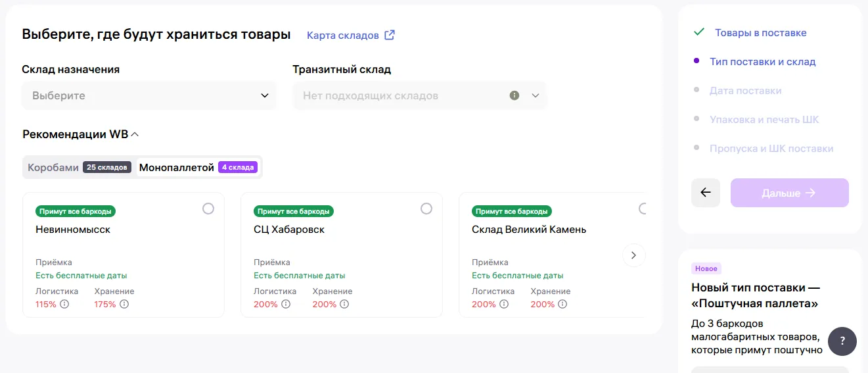Viewport: 868px width, 373px height.
Task: Go back with the left arrow button
Action: (x=706, y=193)
